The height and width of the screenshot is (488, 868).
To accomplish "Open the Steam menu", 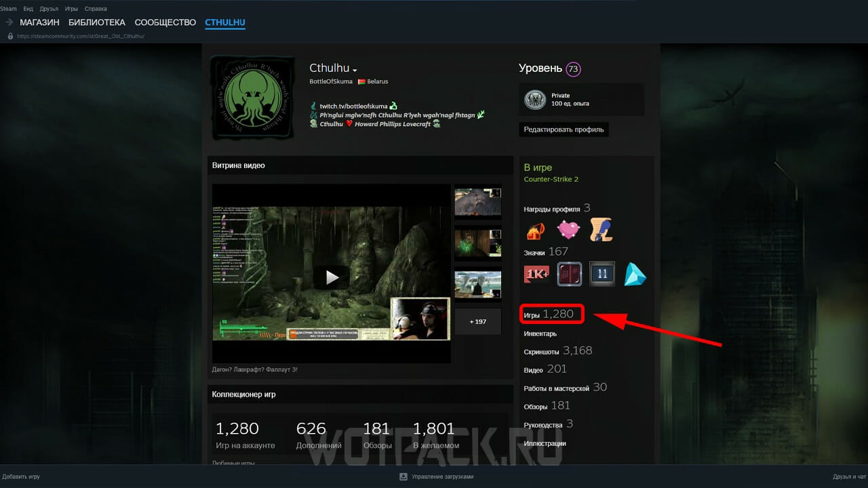I will (8, 9).
